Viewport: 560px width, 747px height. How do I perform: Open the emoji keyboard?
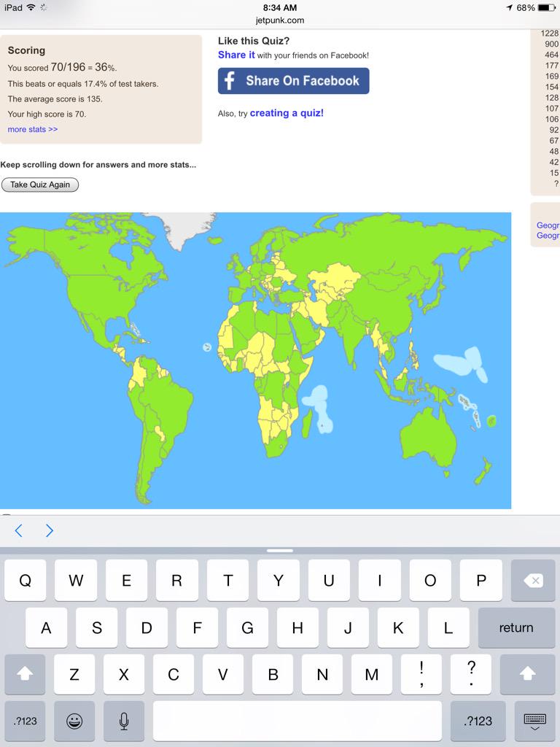74,721
